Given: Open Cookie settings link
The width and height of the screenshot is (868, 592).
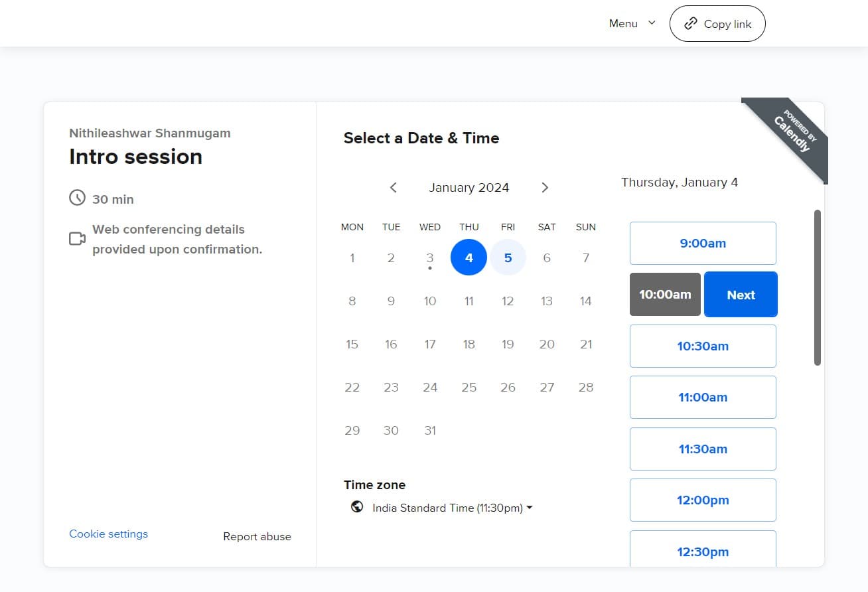Looking at the screenshot, I should pyautogui.click(x=109, y=534).
